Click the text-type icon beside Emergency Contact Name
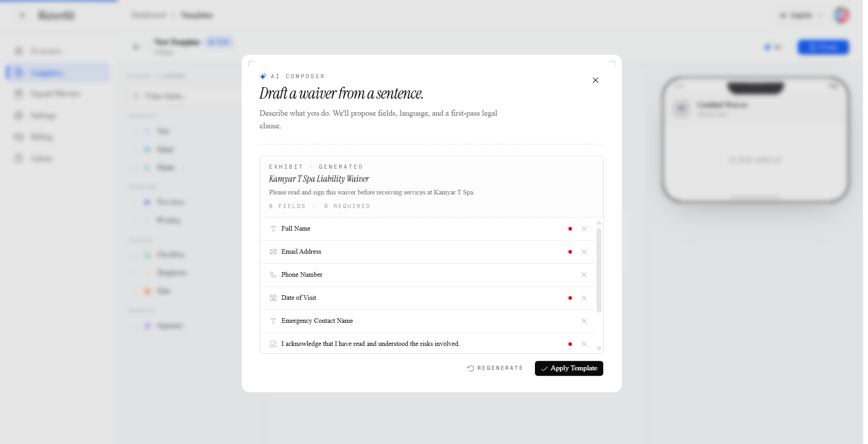 (x=273, y=321)
